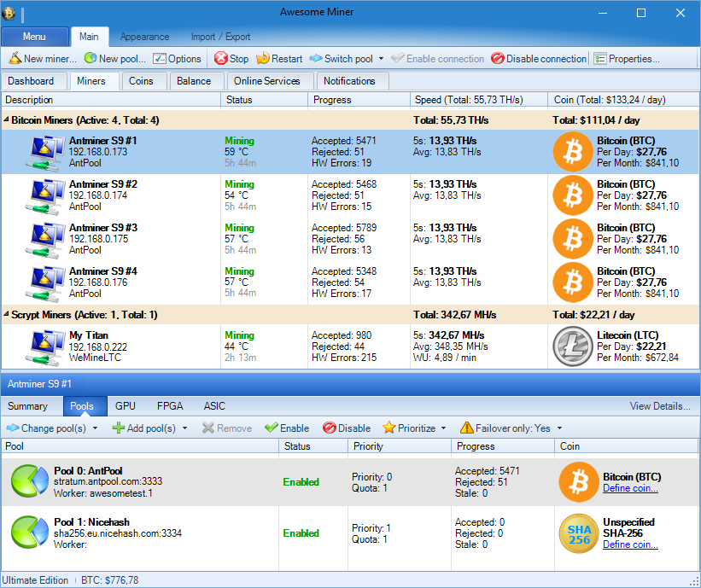Image resolution: width=701 pixels, height=588 pixels.
Task: Select the Antminer S9 #1 miner icon
Action: 45,153
